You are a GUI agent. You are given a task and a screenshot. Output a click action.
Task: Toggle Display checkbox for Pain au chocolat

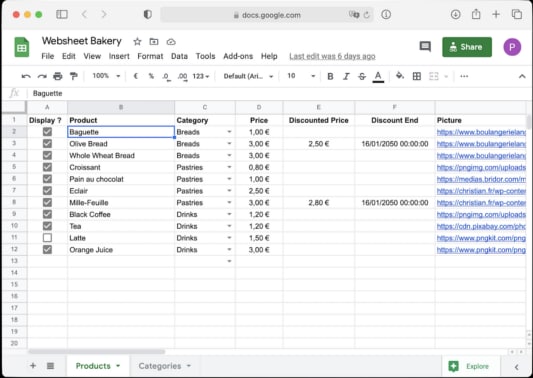click(47, 179)
